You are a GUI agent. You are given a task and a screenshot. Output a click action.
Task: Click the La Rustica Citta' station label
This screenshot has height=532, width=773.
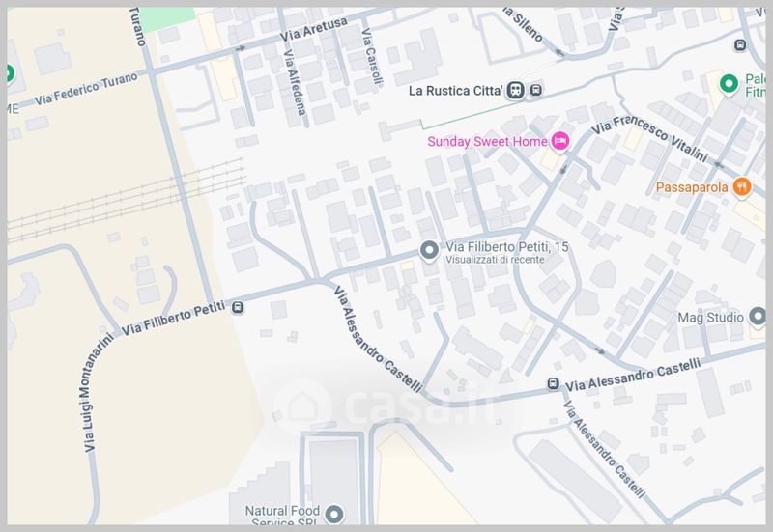pos(456,91)
